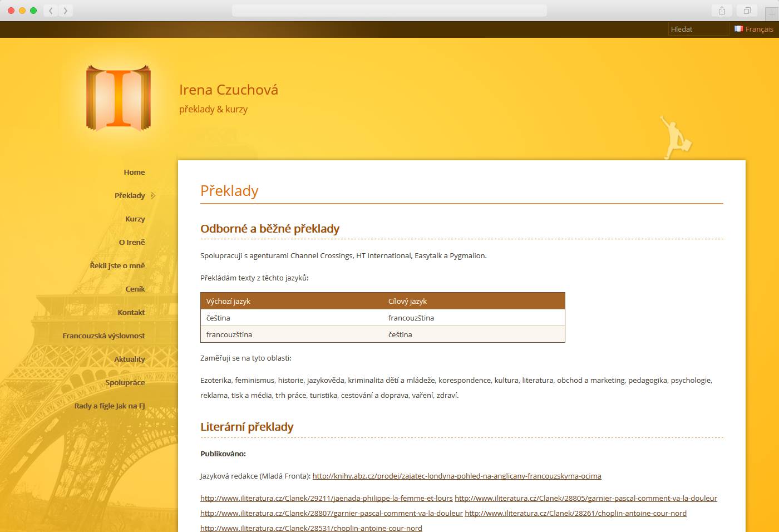The image size is (779, 532).
Task: Click the show tabs overview icon
Action: click(x=747, y=11)
